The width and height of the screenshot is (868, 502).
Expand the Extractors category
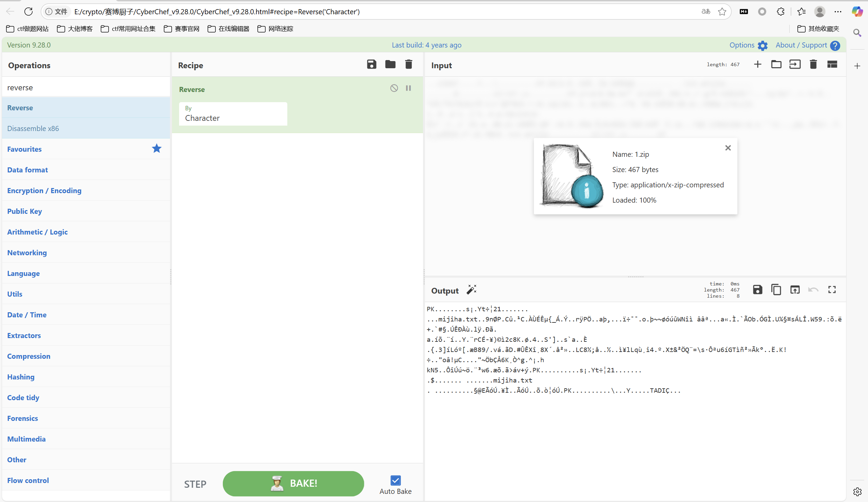[x=86, y=335]
